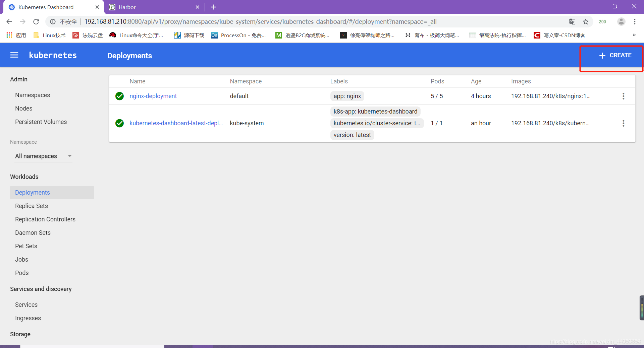Click the kubernetes logo text

[53, 55]
